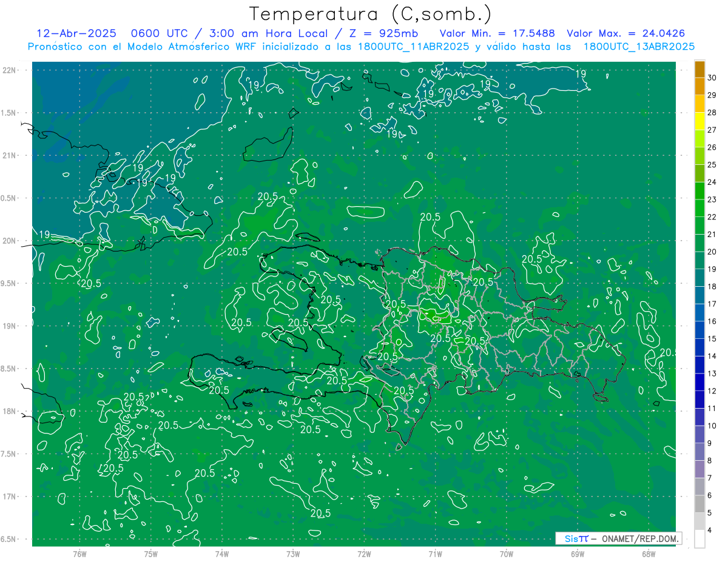The image size is (728, 562).
Task: Click the "22N" latitude axis label
Action: pyautogui.click(x=10, y=70)
